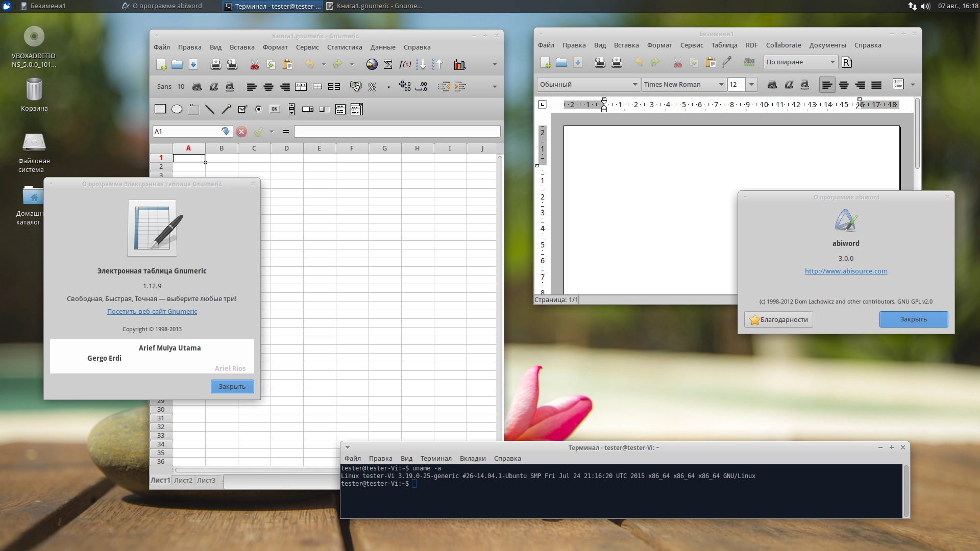Image resolution: width=980 pixels, height=551 pixels.
Task: Open the abisource.com link
Action: (x=846, y=271)
